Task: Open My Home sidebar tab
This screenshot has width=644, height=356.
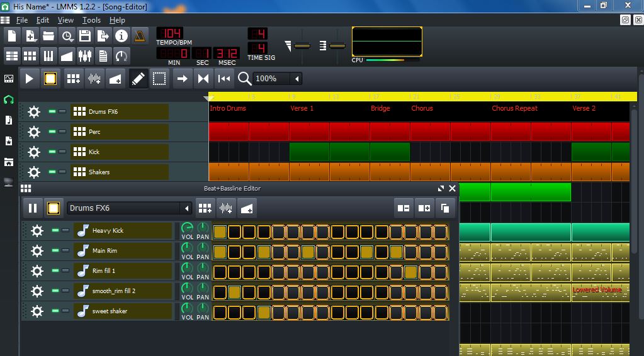Action: pos(9,162)
